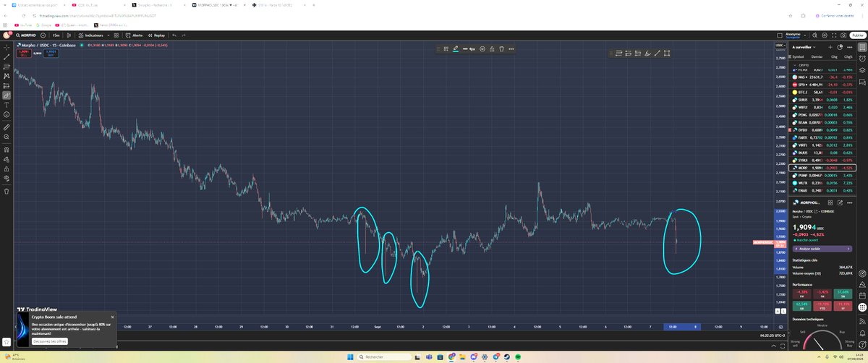Start bar Replay mode
Screen dimensions: 868x363
(x=156, y=35)
